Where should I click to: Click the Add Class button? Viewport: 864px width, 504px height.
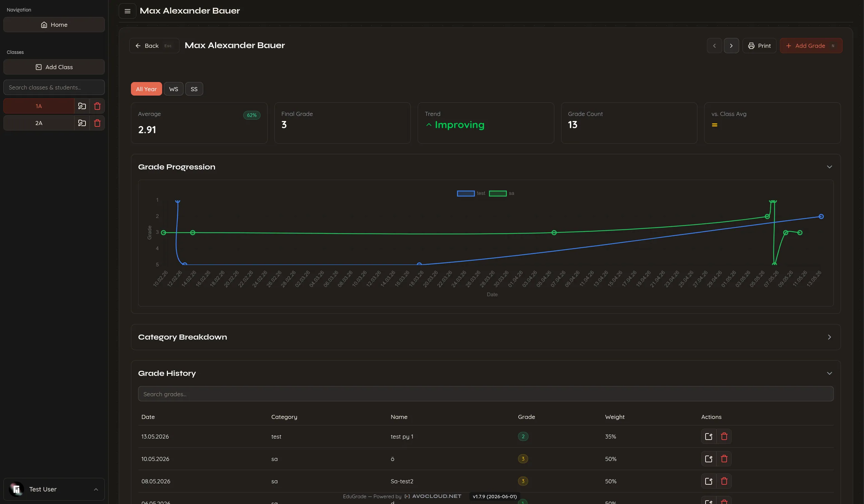54,67
